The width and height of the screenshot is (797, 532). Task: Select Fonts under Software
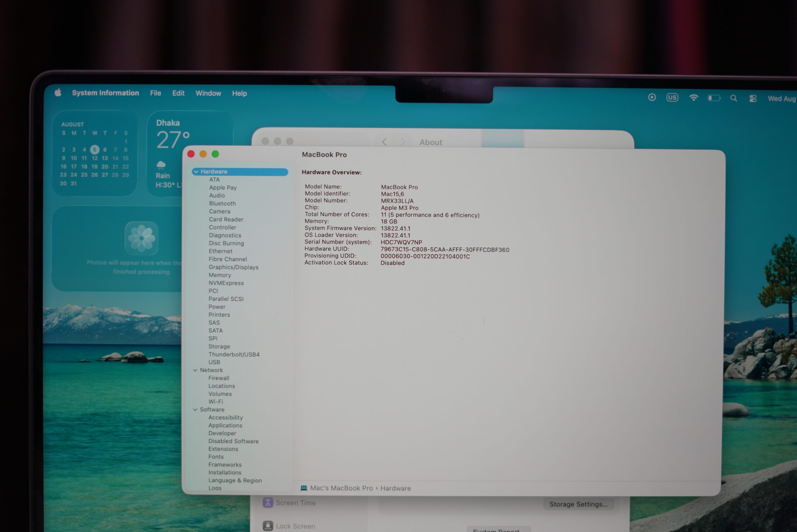click(x=216, y=457)
